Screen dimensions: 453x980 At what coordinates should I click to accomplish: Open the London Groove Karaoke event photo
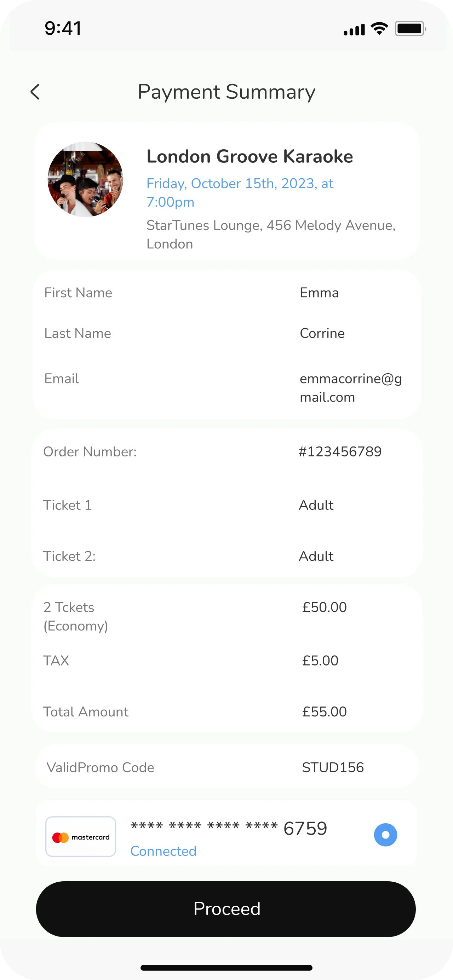click(x=85, y=179)
